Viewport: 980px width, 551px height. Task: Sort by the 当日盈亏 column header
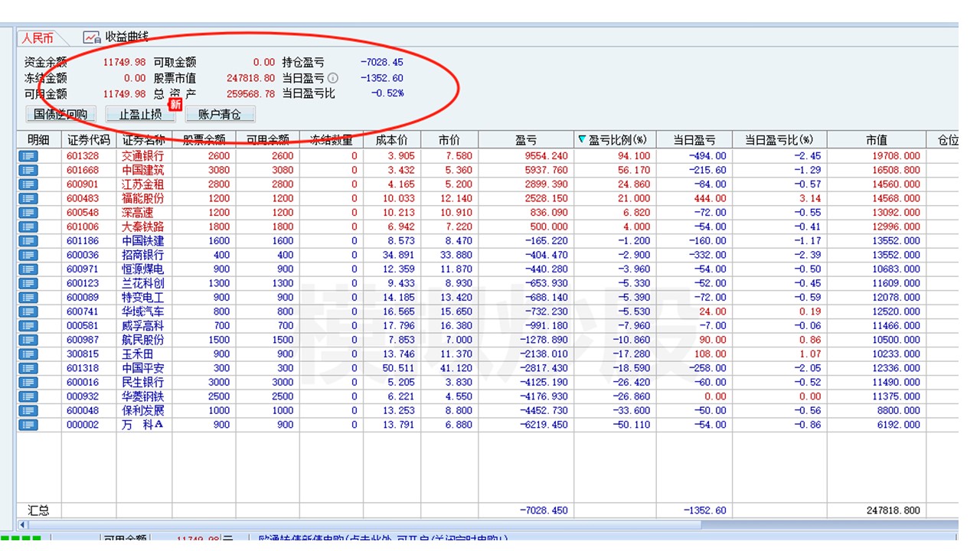pos(694,139)
